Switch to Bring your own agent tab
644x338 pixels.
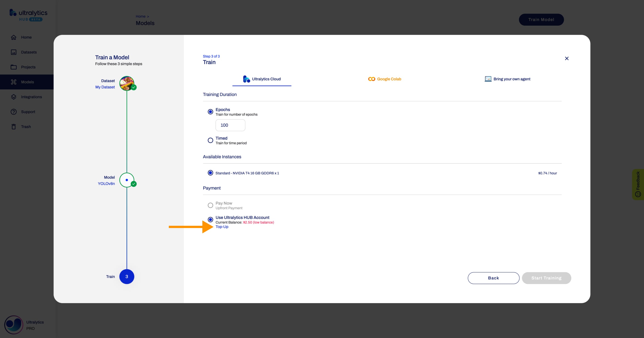click(x=507, y=79)
